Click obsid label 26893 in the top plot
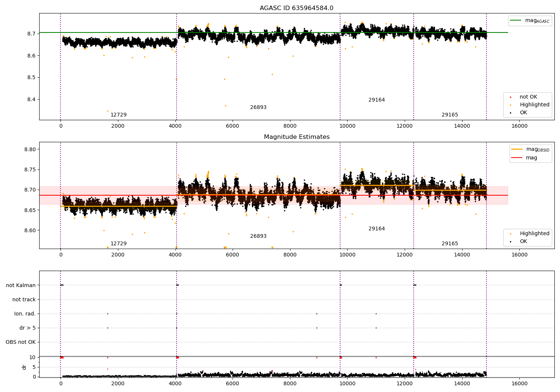 point(258,108)
